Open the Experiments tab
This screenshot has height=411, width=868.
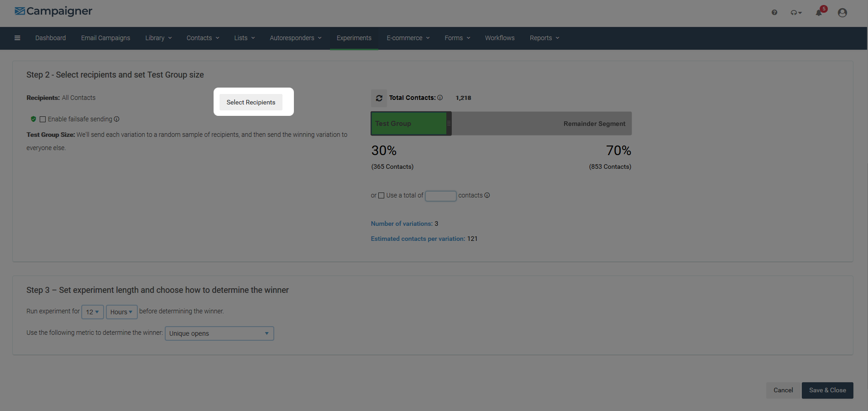(354, 38)
